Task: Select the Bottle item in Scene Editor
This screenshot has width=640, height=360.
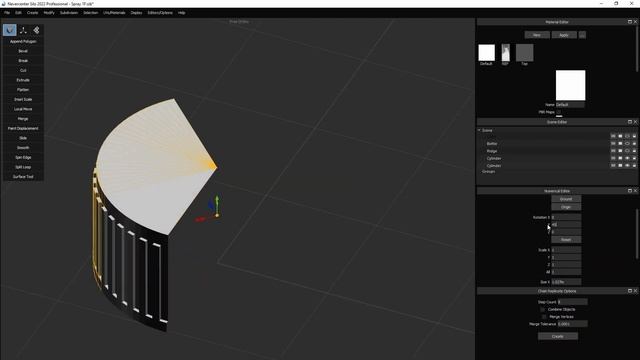Action: point(492,144)
